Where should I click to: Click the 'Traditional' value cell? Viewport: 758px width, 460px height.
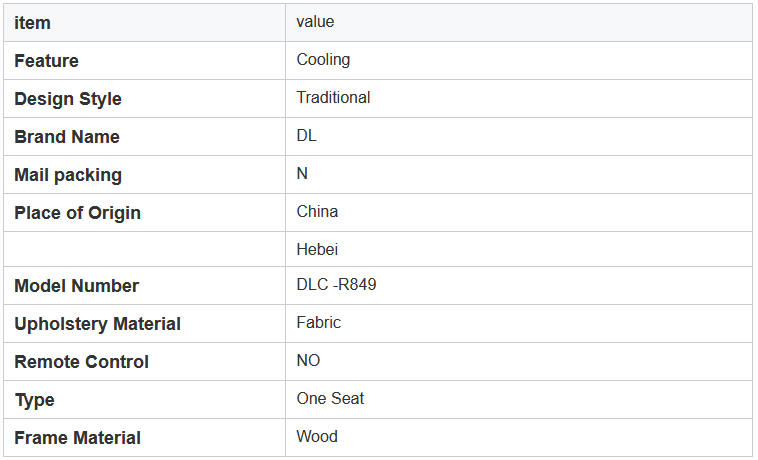click(x=519, y=99)
